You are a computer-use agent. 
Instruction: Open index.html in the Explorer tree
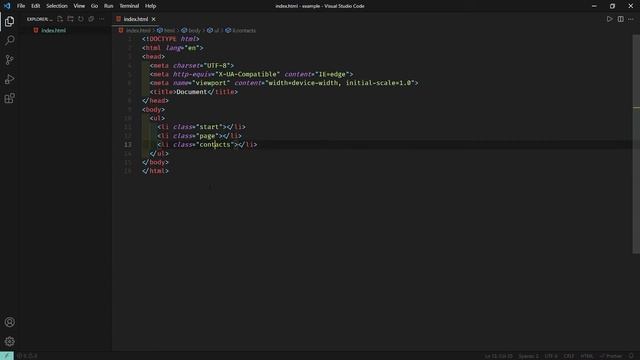(53, 31)
